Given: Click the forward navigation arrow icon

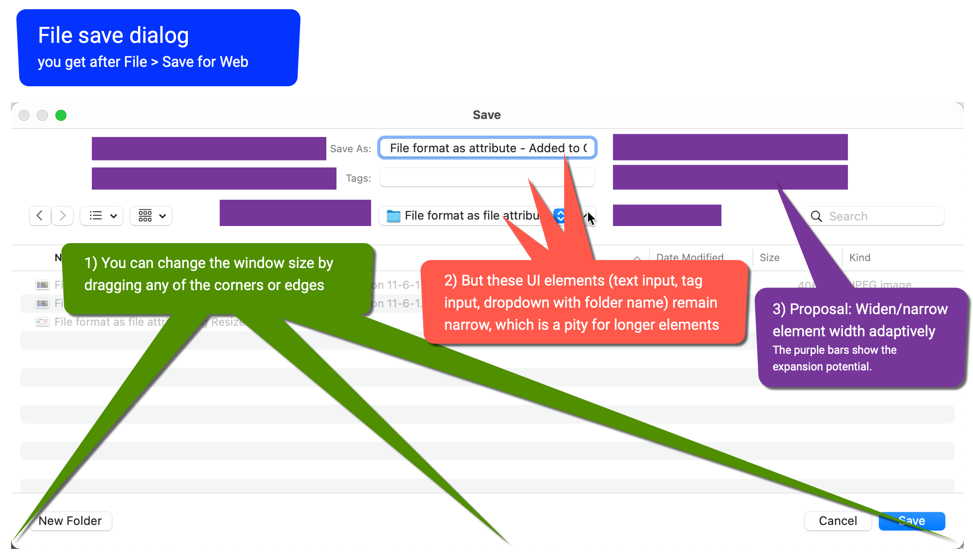Looking at the screenshot, I should 63,215.
